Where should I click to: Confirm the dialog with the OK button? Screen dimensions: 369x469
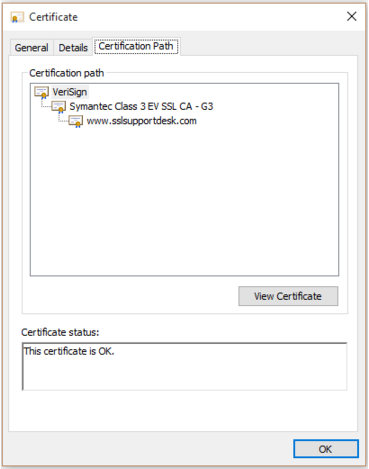coord(326,449)
